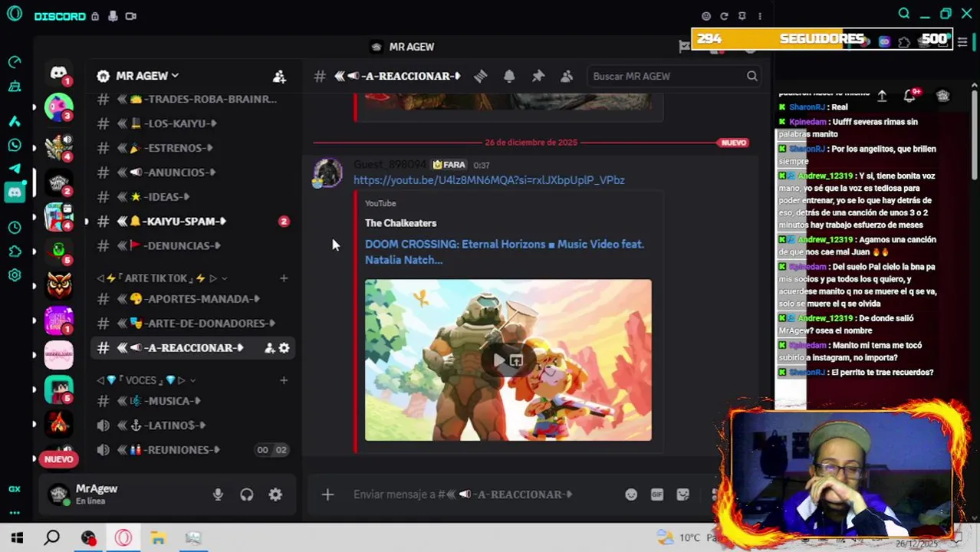Join the REUNIONES voice channel
Viewport: 980px width, 552px height.
pyautogui.click(x=192, y=450)
